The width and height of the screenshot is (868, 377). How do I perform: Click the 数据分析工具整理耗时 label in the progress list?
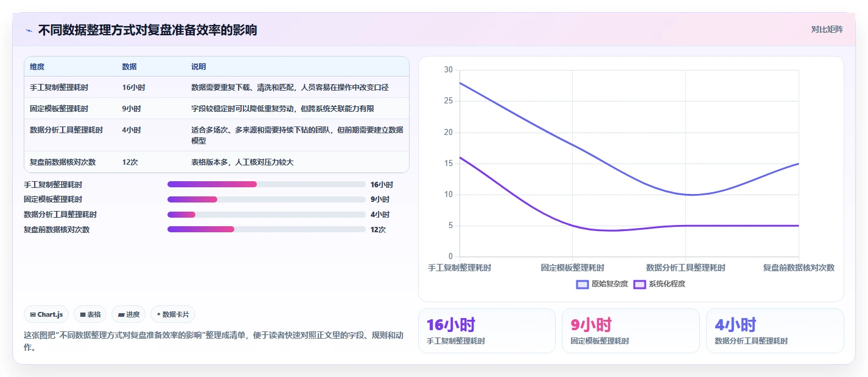click(60, 215)
